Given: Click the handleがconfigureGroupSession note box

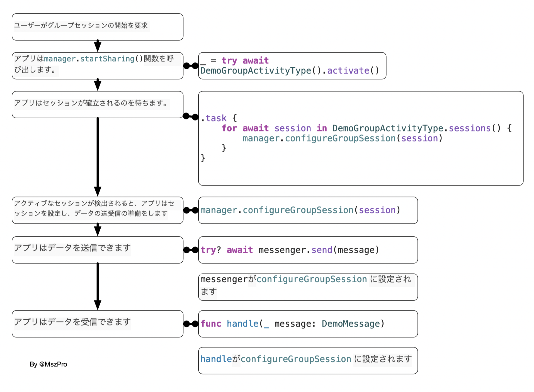Looking at the screenshot, I should pyautogui.click(x=308, y=361).
